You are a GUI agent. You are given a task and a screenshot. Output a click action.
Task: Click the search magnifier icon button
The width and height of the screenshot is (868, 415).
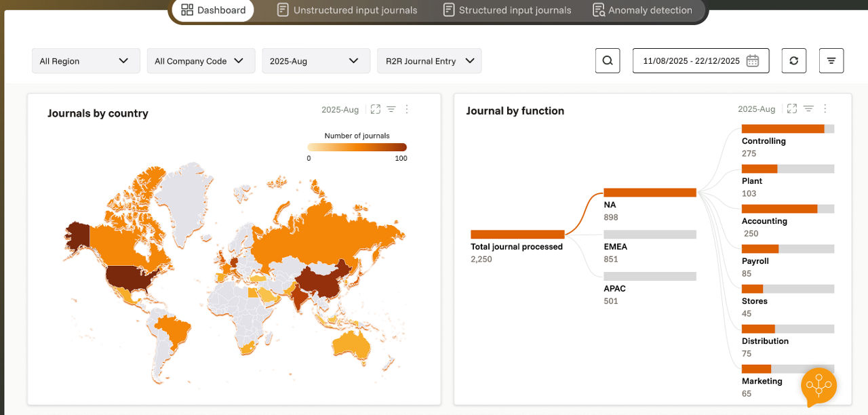[607, 61]
